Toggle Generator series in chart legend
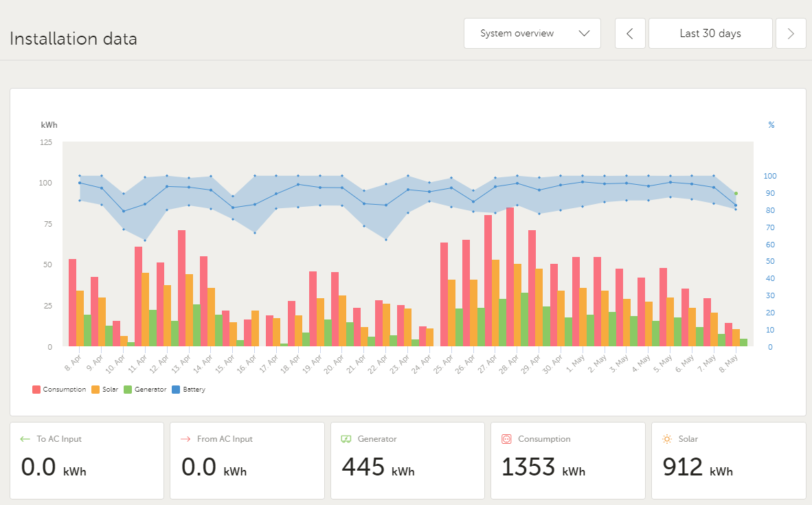The image size is (812, 505). pyautogui.click(x=145, y=390)
